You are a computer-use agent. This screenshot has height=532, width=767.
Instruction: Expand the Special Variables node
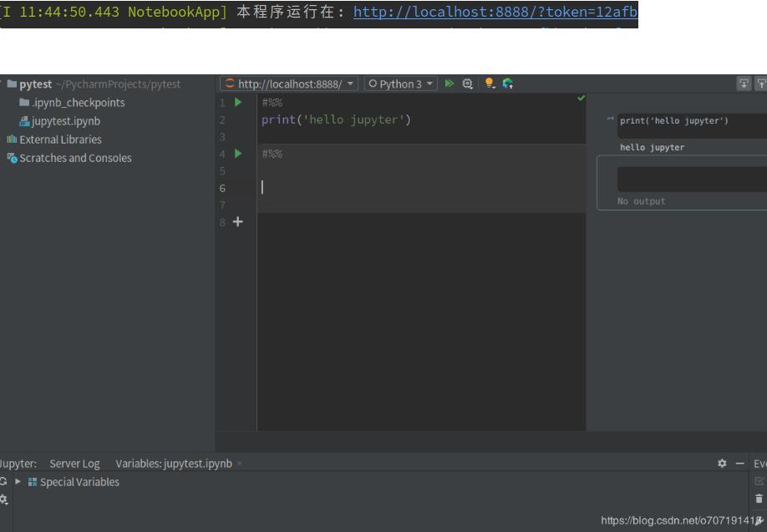point(17,482)
